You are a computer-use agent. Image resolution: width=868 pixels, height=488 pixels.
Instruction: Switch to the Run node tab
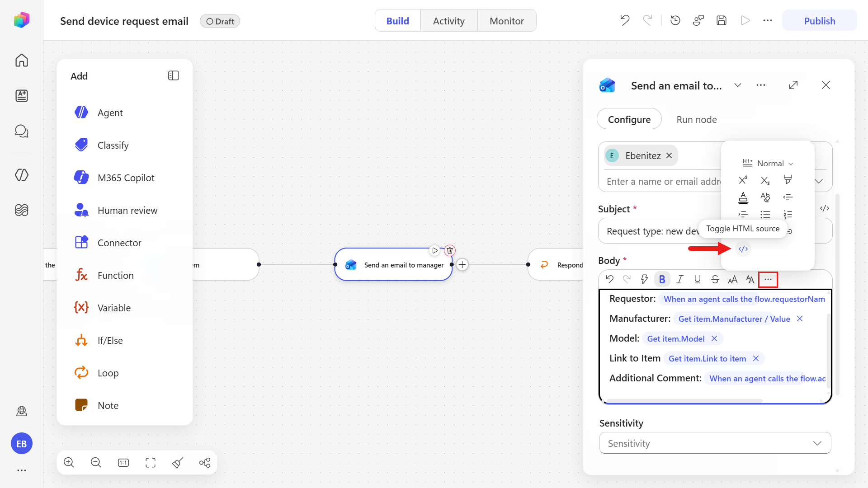pyautogui.click(x=697, y=119)
